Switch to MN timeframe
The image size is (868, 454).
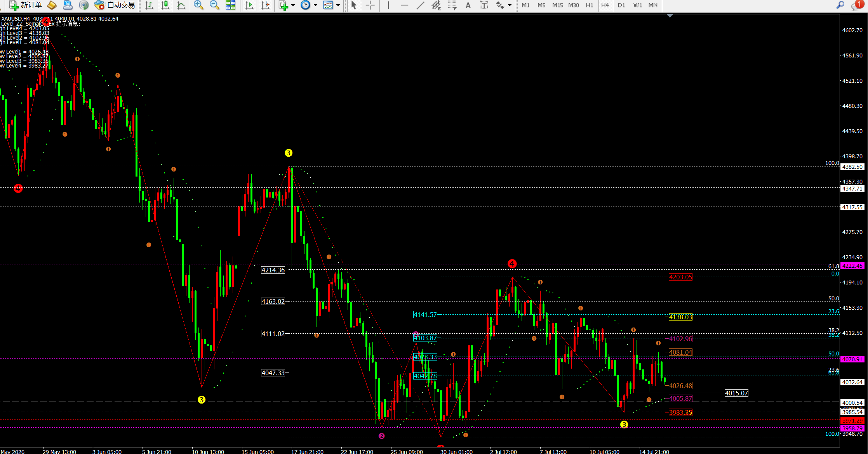pos(653,5)
